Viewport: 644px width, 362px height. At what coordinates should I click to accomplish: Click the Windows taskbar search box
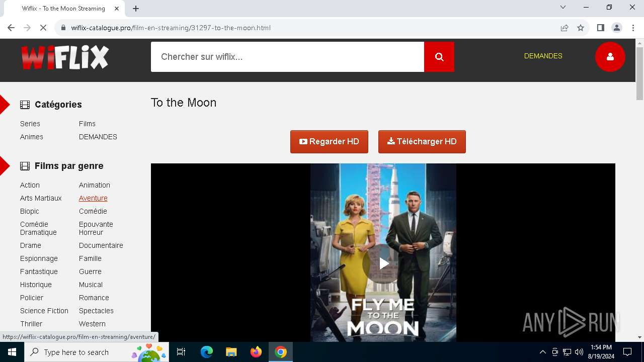coord(97,352)
